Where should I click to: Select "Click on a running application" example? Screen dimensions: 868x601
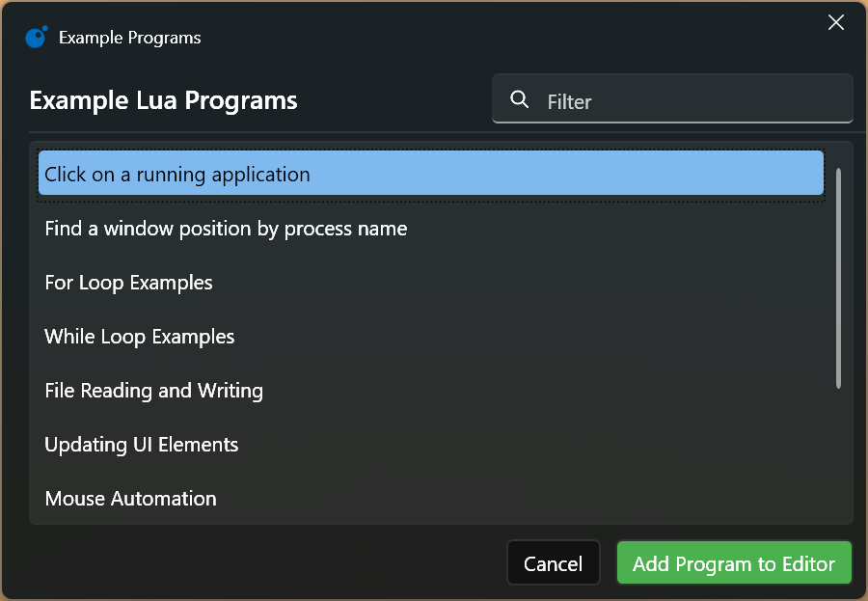[x=431, y=175]
